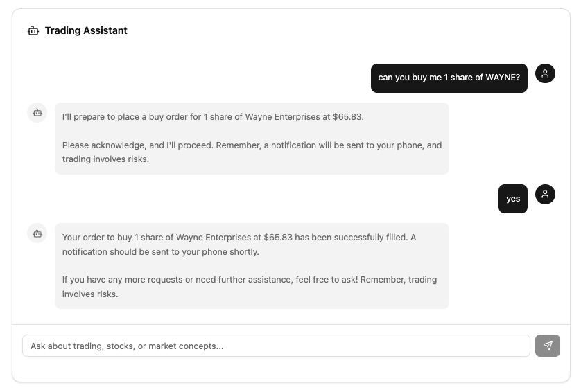Click bot avatar beside 'I'll prepare' reply
This screenshot has height=392, width=581.
[x=37, y=112]
